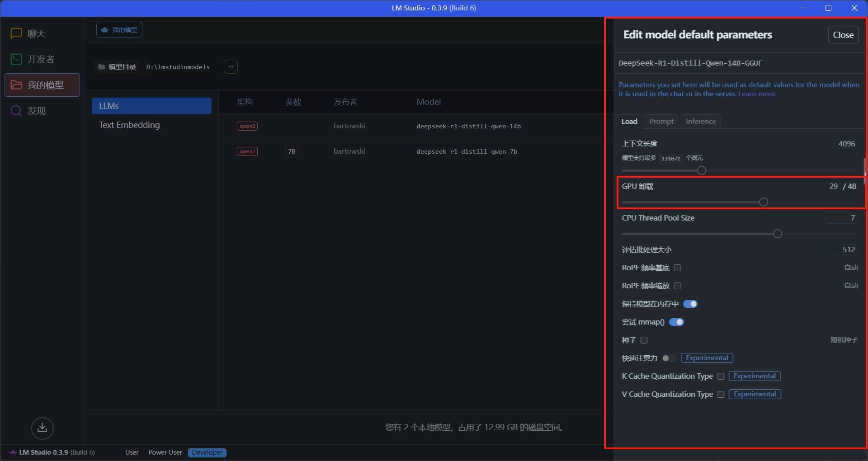Open the 聊天 chat section icon

pos(16,33)
